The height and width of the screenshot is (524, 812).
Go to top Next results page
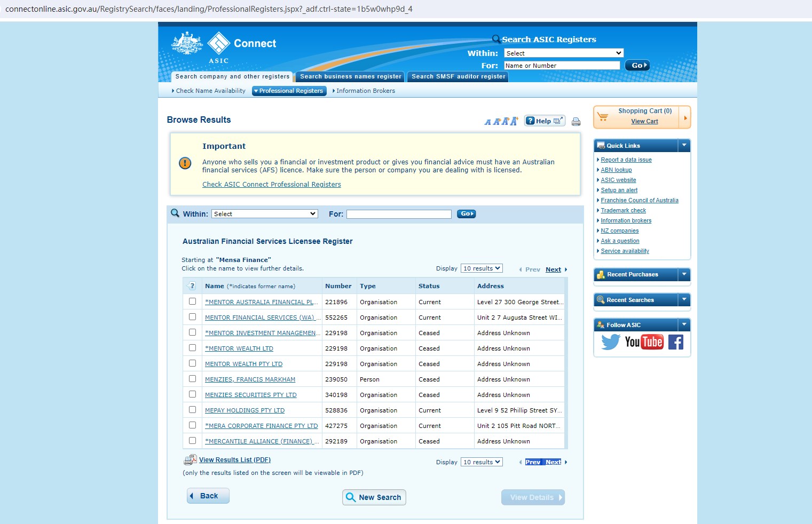553,269
